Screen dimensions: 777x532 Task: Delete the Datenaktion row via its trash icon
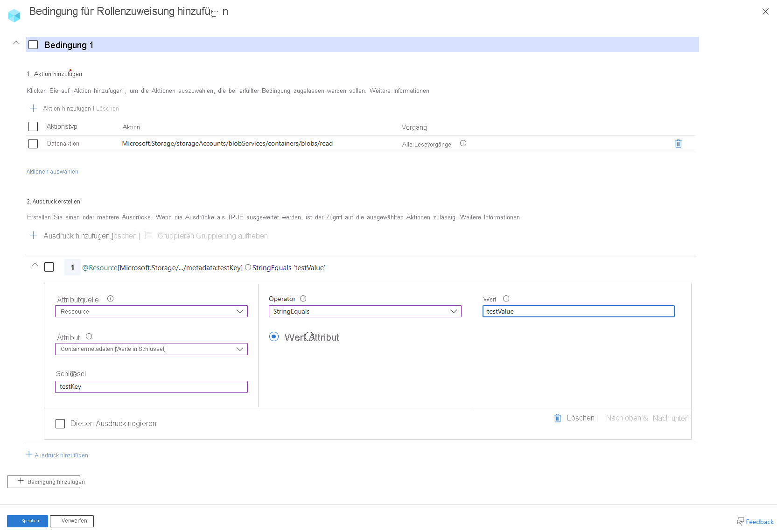678,144
